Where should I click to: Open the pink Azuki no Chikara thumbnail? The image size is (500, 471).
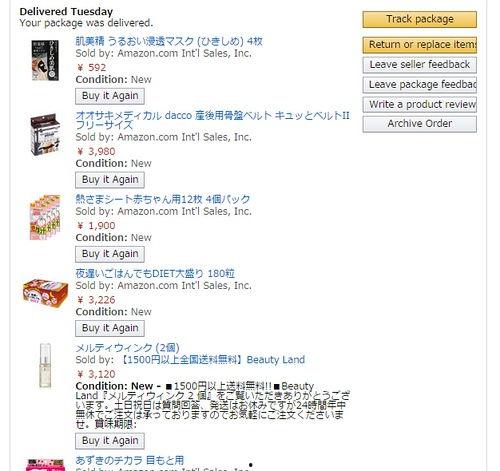pos(45,465)
